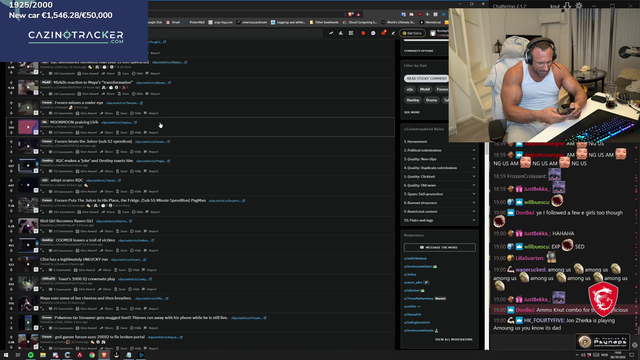The width and height of the screenshot is (640, 360).
Task: Downvote 'Clint has a legitimately UNLUCKY run'
Action: 11,269
